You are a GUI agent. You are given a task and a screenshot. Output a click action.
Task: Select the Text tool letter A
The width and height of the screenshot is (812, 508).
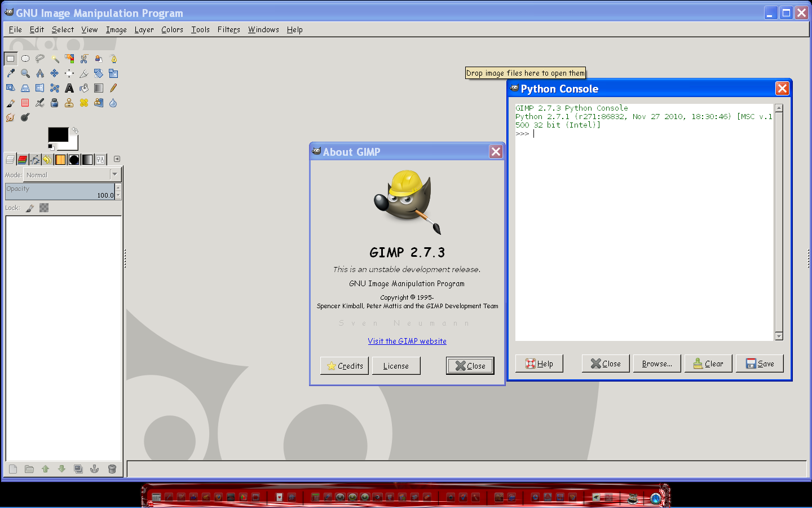69,88
